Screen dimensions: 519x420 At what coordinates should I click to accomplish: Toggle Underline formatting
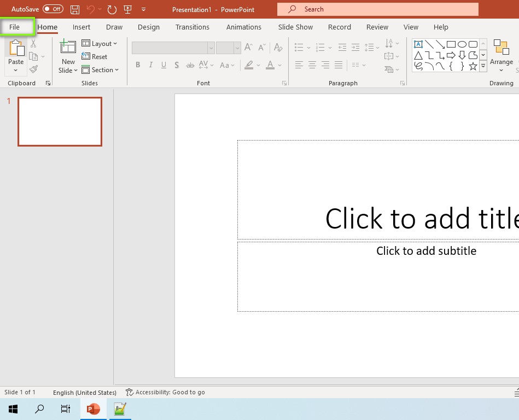(164, 65)
